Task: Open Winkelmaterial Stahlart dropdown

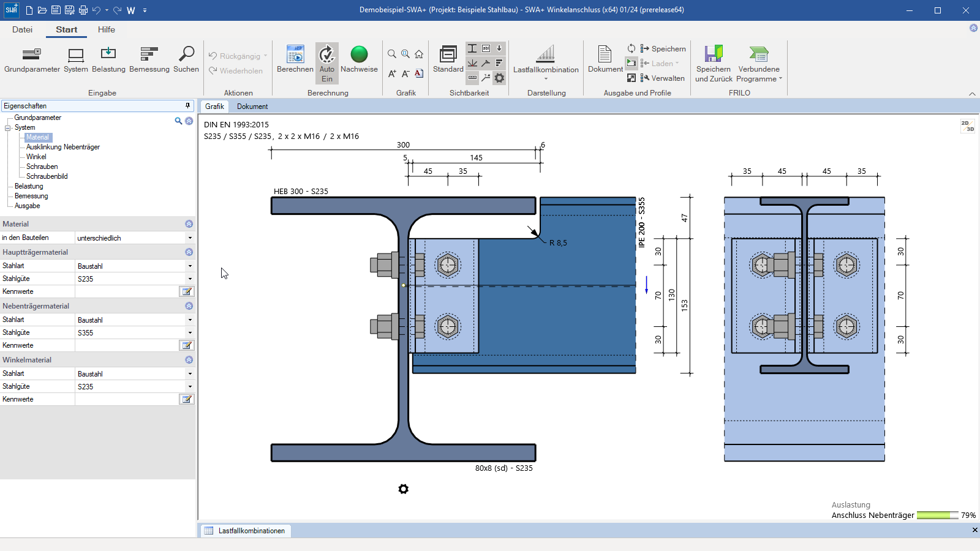Action: (190, 374)
